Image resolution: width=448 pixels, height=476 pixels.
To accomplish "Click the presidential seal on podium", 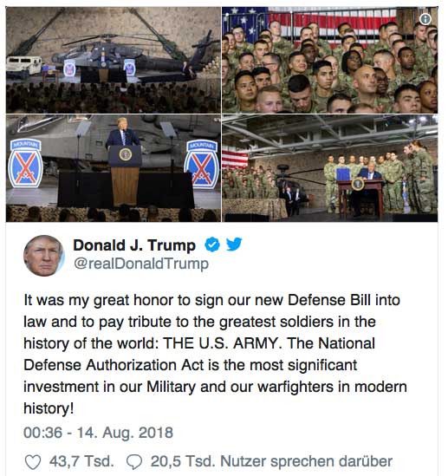I will (x=125, y=155).
